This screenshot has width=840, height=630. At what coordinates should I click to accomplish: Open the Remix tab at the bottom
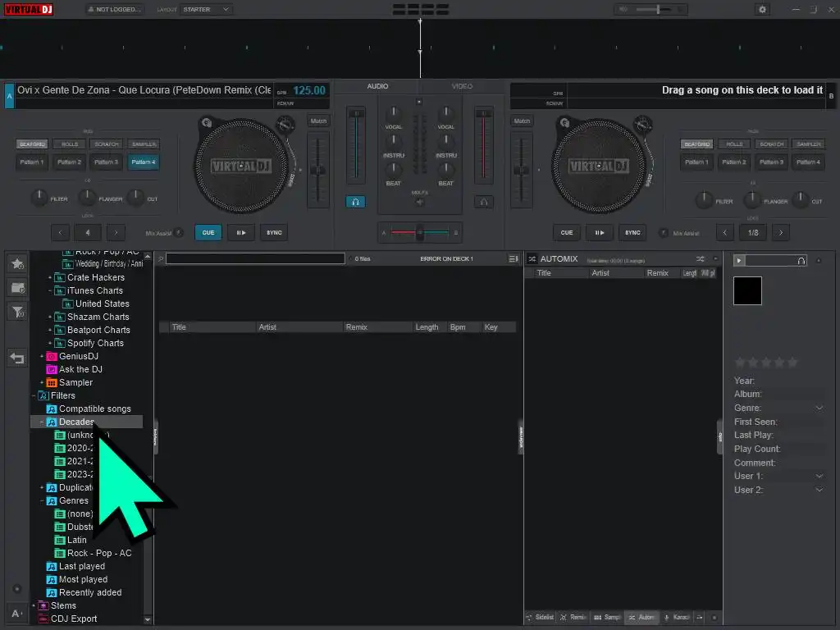point(573,617)
